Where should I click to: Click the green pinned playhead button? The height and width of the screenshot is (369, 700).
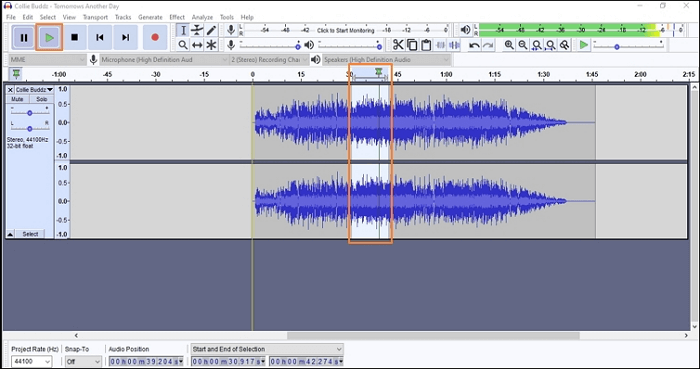coord(17,74)
